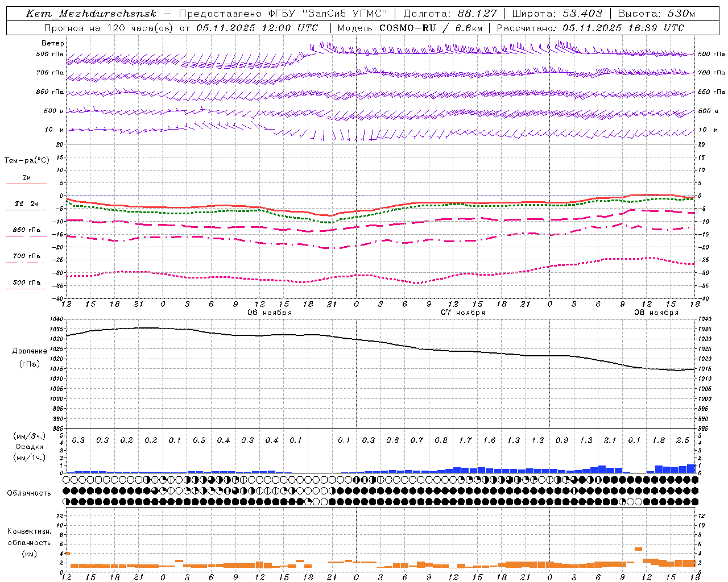Click the 'Давление' pressure panel label
This screenshot has height=582, width=728.
tap(30, 351)
